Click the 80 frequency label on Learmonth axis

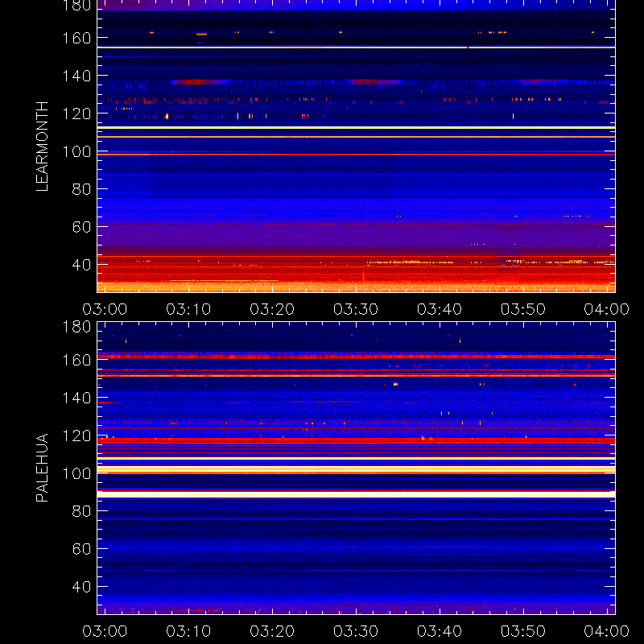coord(81,189)
